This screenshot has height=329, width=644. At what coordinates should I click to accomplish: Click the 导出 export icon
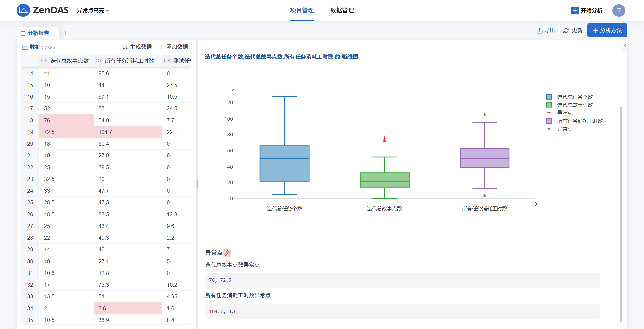pos(539,31)
